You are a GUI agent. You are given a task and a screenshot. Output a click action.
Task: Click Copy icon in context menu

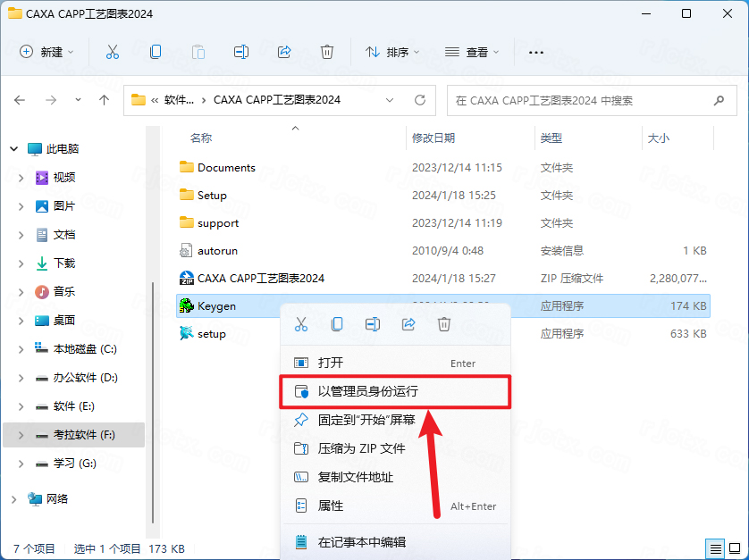coord(337,324)
